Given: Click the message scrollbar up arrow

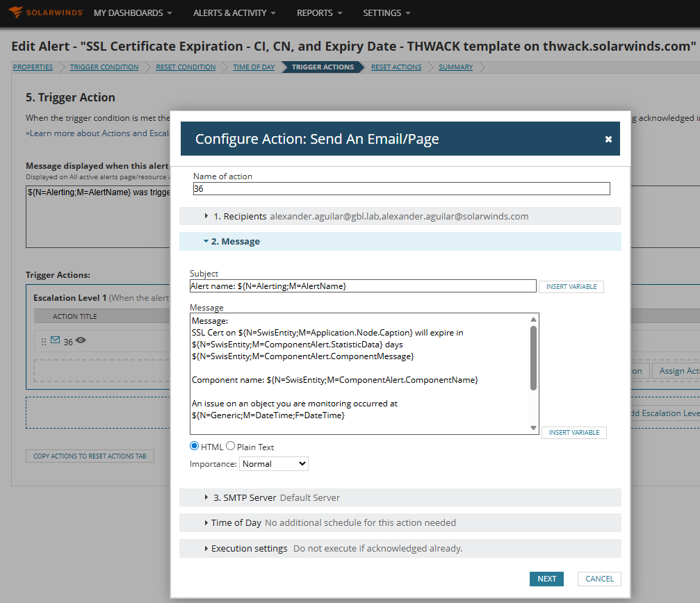Looking at the screenshot, I should [x=533, y=320].
